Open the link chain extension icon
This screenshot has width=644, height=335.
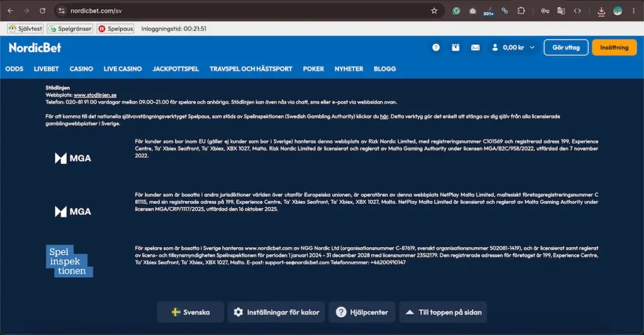pos(505,11)
